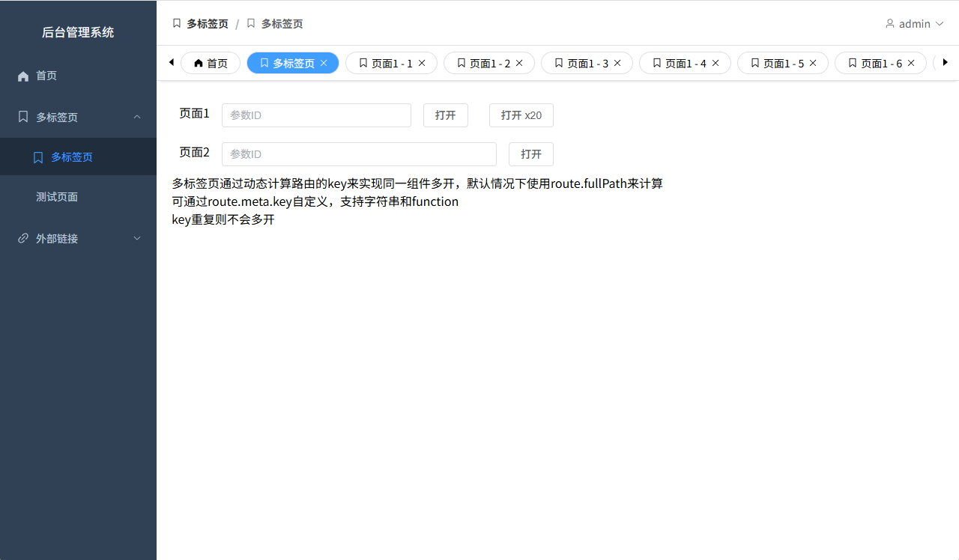
Task: Close the 多标签页 tab
Action: click(x=324, y=64)
